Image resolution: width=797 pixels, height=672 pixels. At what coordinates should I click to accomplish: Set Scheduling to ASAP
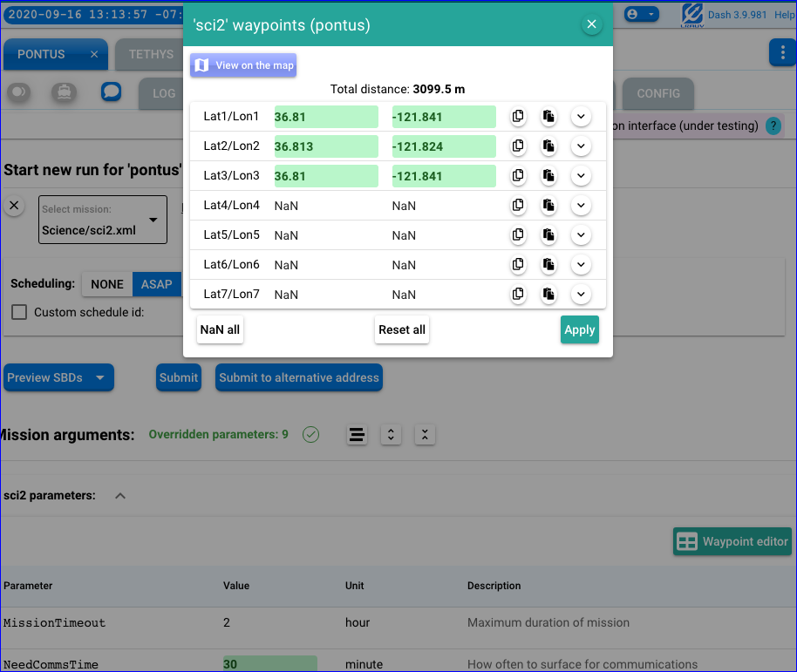[x=157, y=284]
